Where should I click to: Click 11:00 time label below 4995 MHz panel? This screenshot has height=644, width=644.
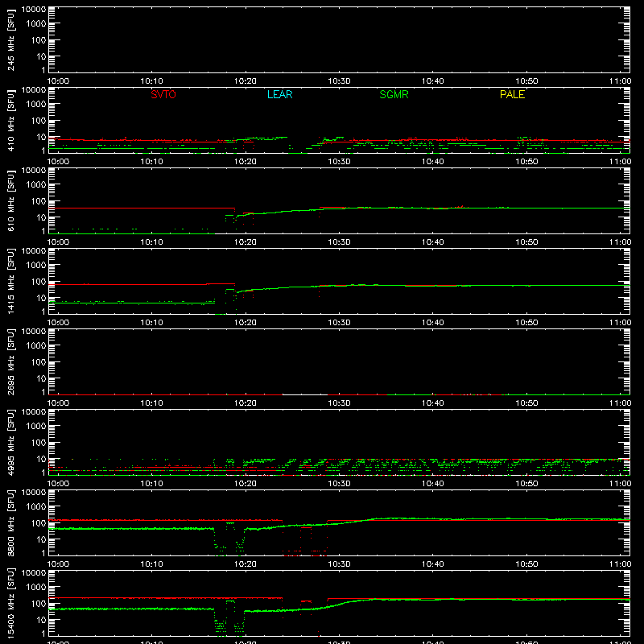click(x=620, y=484)
